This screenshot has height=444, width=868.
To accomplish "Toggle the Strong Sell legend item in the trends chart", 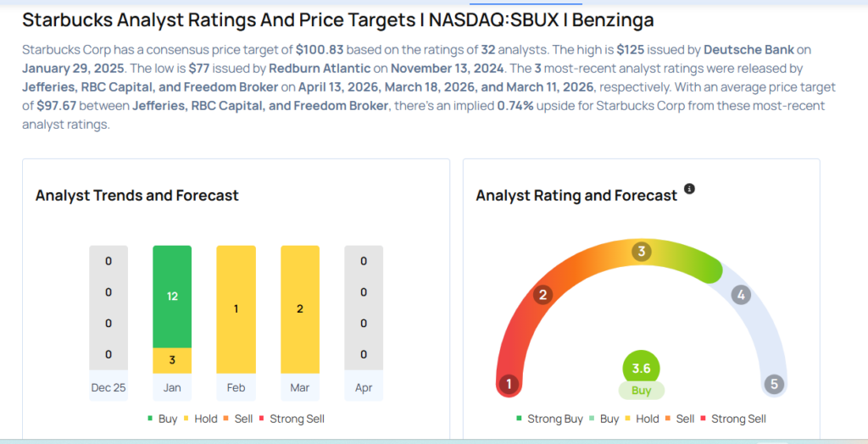I will tap(291, 419).
